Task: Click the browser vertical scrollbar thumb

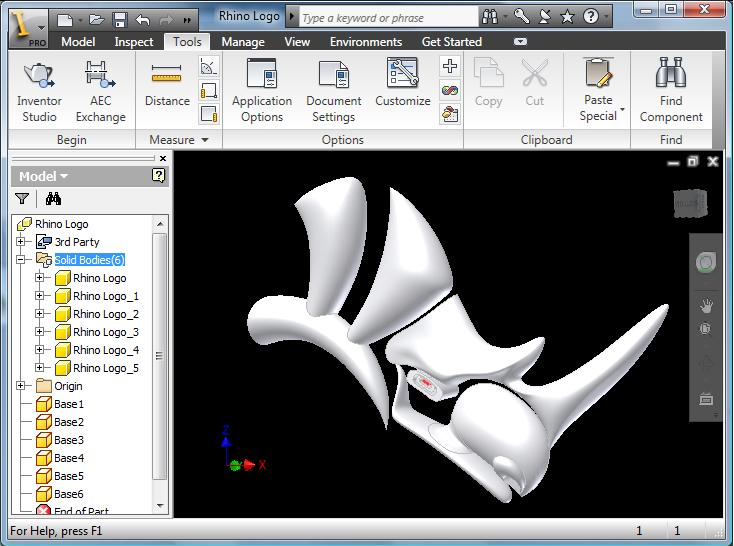Action: (x=160, y=357)
